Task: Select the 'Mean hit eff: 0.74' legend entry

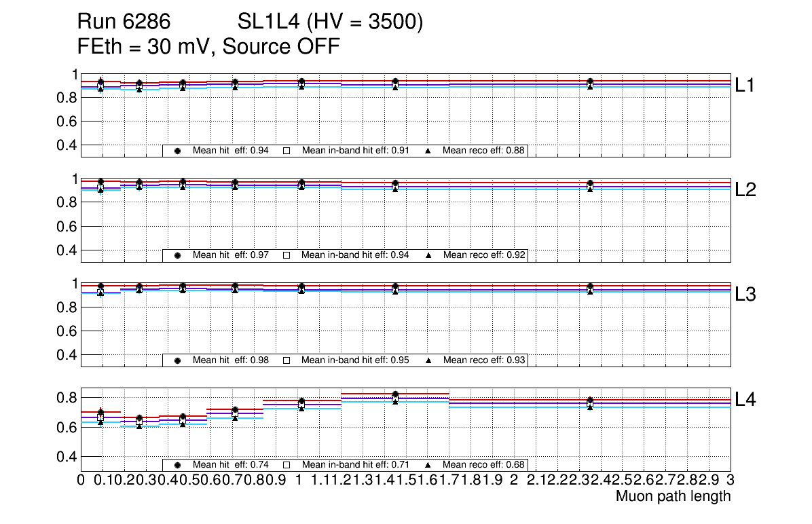Action: coord(231,465)
